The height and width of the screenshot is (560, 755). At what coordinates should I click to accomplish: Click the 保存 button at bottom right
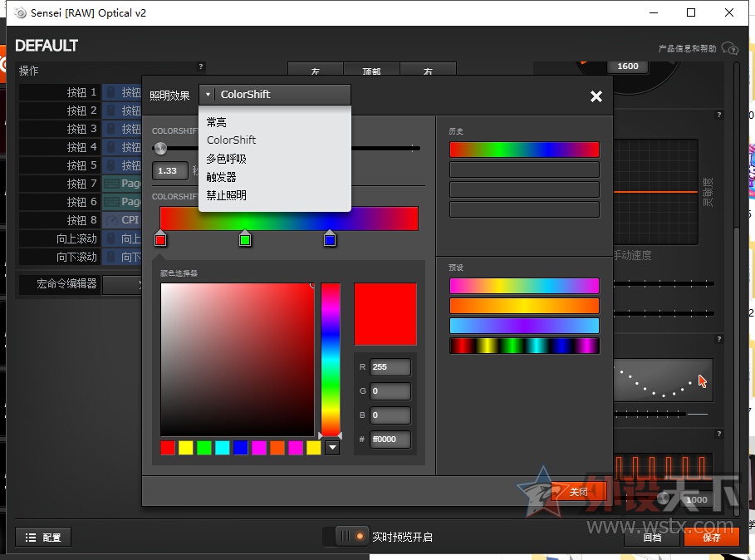coord(712,538)
